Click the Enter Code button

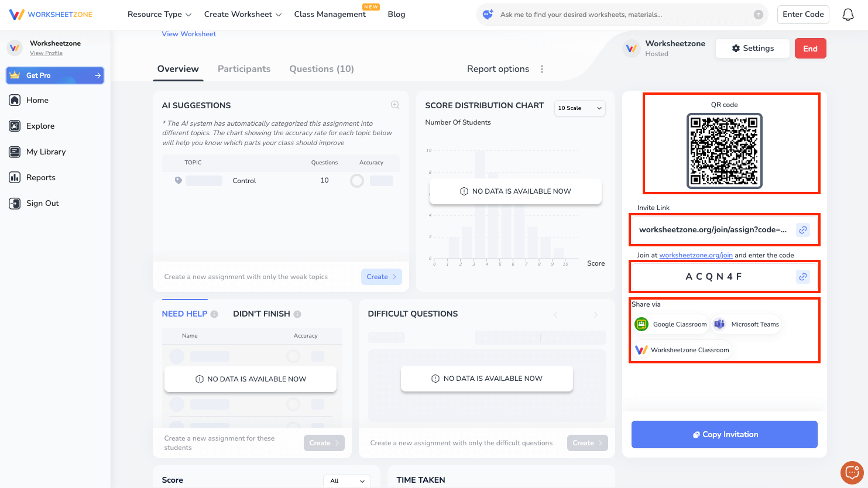coord(803,15)
